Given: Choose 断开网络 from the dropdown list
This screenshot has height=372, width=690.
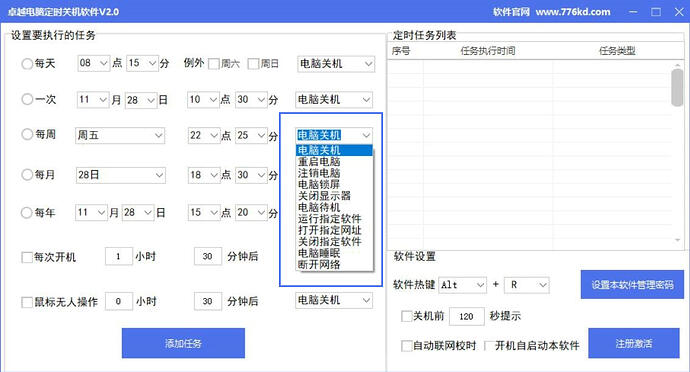Looking at the screenshot, I should tap(334, 265).
